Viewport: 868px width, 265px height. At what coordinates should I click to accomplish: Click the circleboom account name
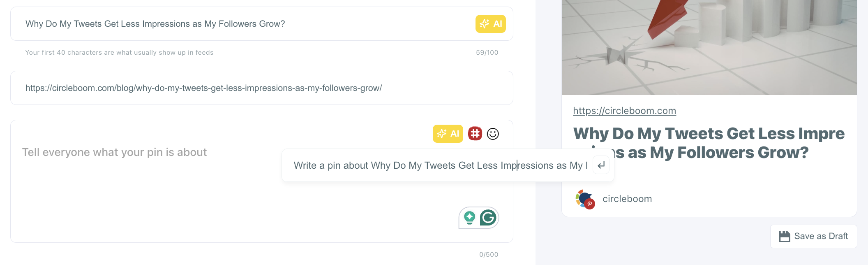coord(627,199)
